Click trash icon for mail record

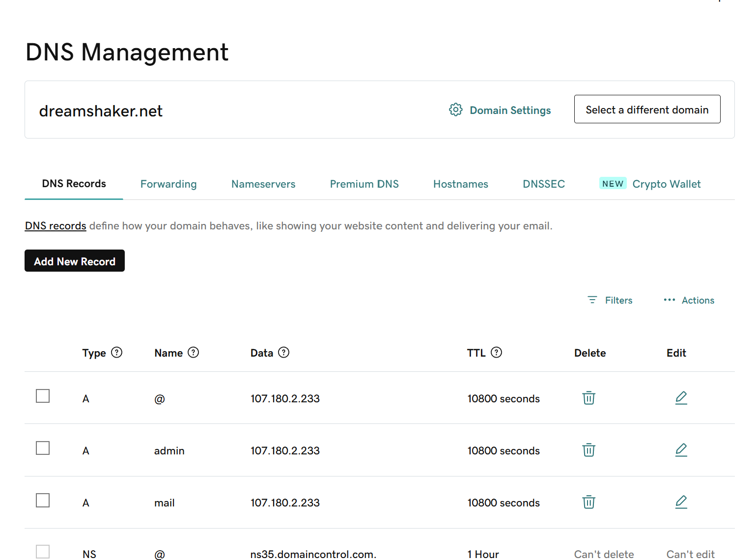[588, 502]
